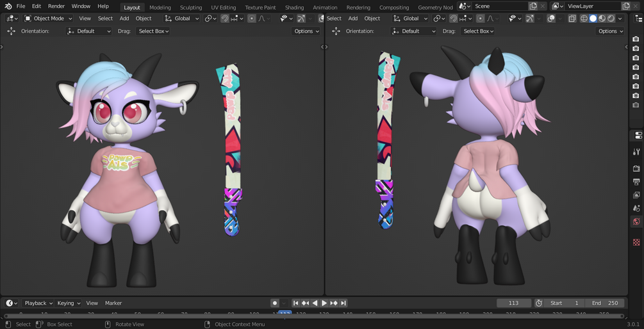Open Select Box drag dropdown in left viewport
Image resolution: width=644 pixels, height=329 pixels.
(x=153, y=31)
